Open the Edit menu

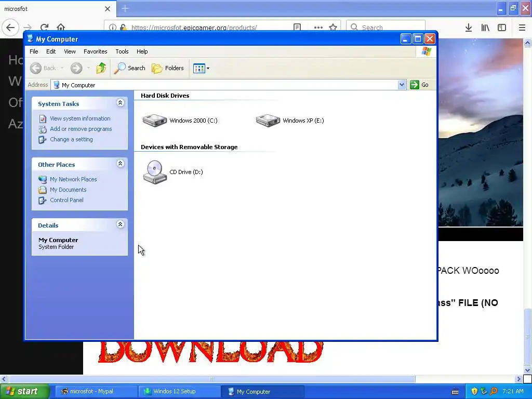click(51, 51)
